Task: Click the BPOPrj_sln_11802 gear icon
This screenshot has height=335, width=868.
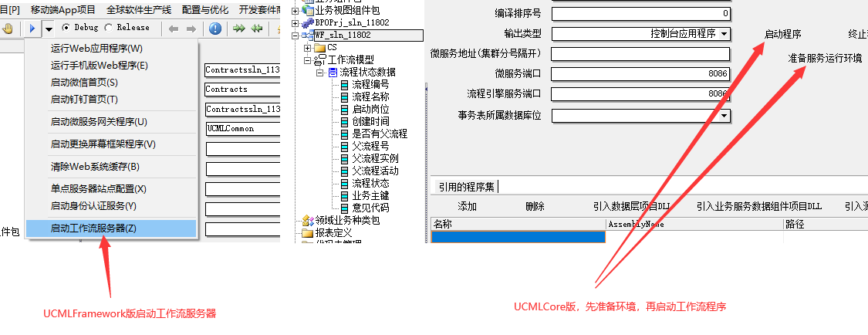Action: 308,22
